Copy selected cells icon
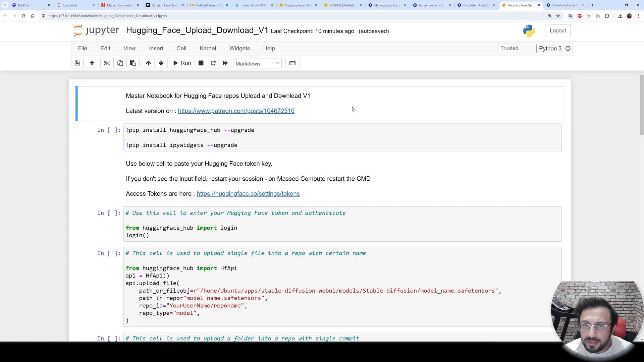 (120, 63)
